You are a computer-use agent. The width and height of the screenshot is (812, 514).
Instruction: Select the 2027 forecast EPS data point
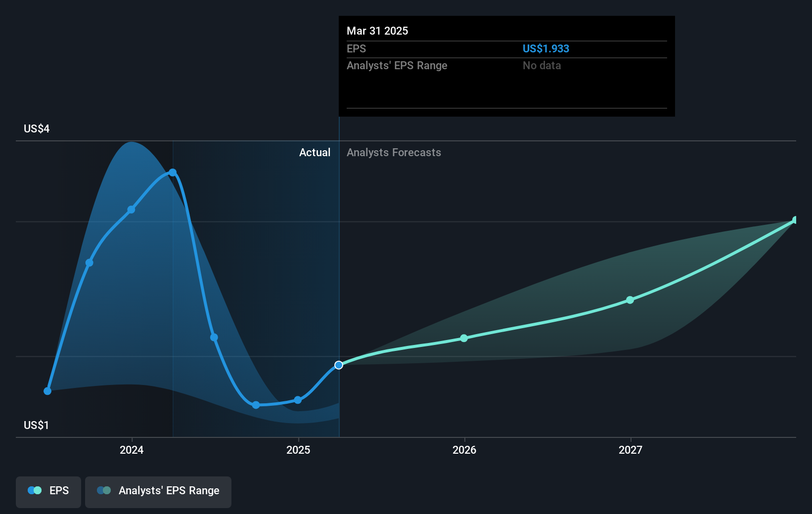point(630,300)
